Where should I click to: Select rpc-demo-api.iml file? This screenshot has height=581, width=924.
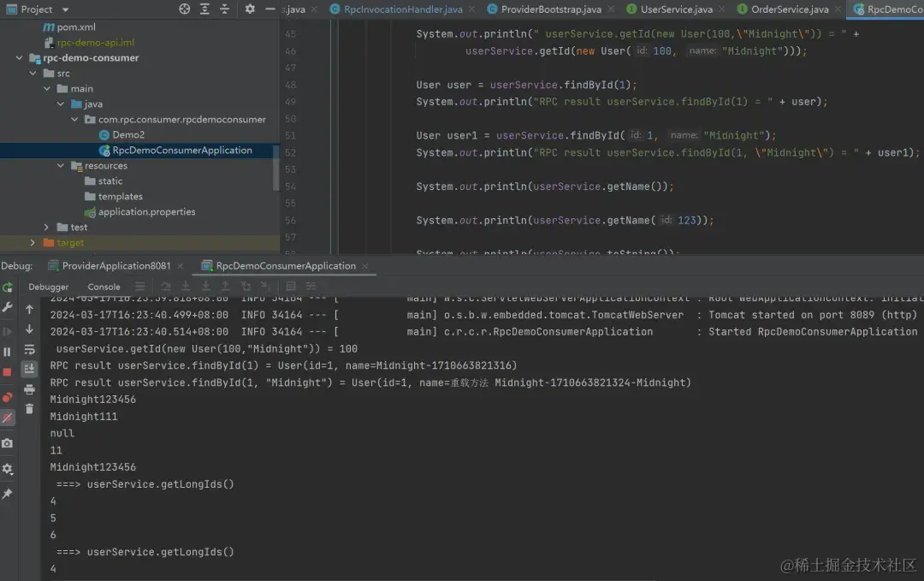[x=96, y=43]
